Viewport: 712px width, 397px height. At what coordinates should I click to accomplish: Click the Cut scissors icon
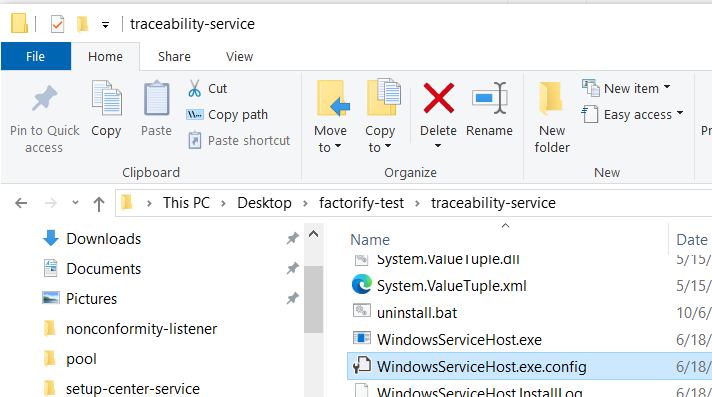pyautogui.click(x=194, y=89)
